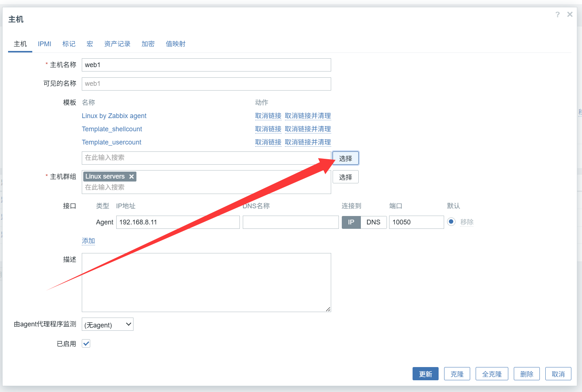Click the template search input field
582x392 pixels.
[206, 158]
